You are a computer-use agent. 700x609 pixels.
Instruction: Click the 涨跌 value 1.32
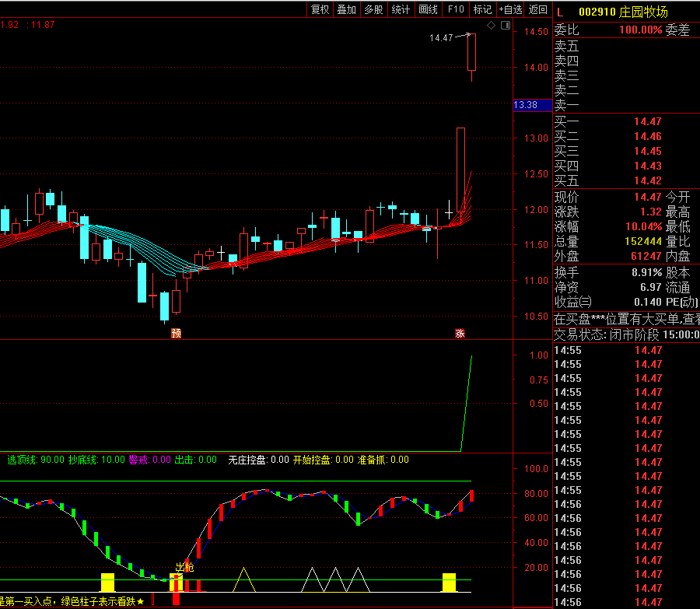pyautogui.click(x=651, y=212)
